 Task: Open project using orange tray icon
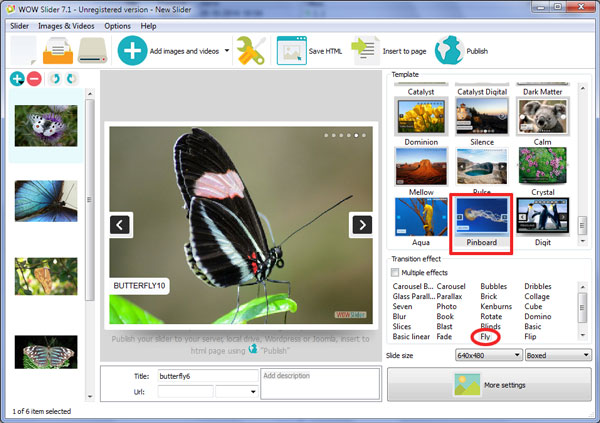(x=58, y=51)
